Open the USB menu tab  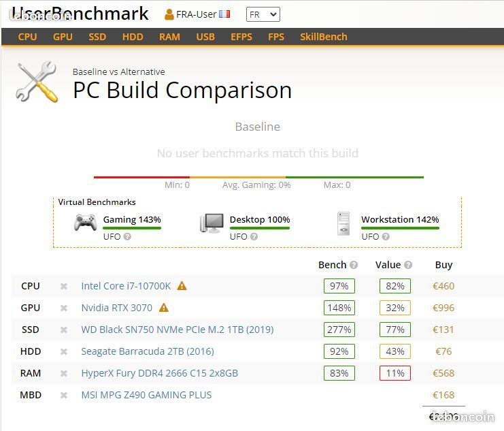(x=205, y=37)
